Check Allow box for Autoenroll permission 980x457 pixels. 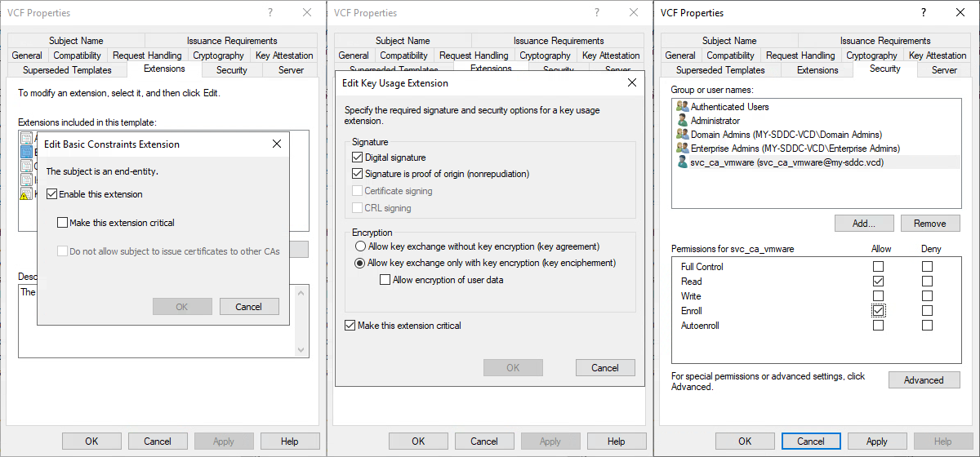878,326
